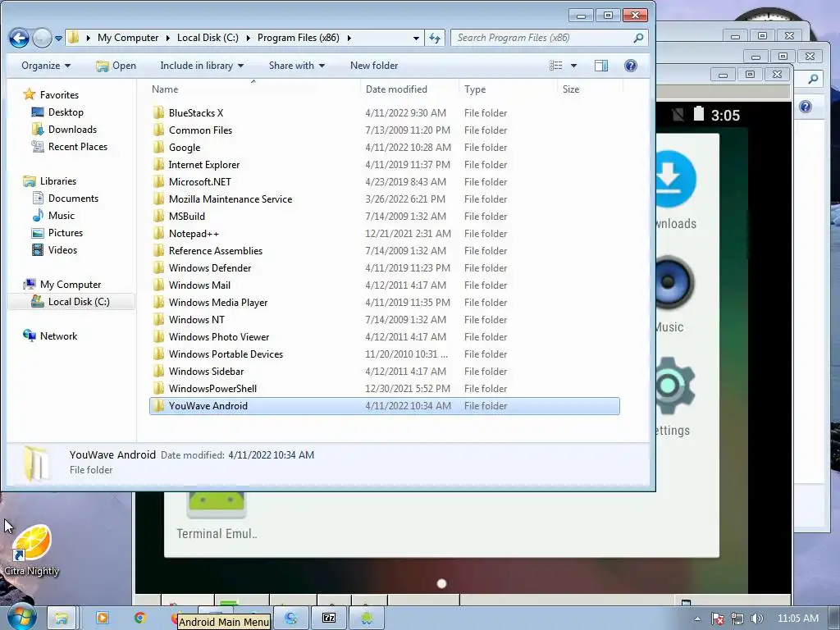The height and width of the screenshot is (630, 840).
Task: Select Reference Assemblies folder name
Action: pyautogui.click(x=216, y=251)
